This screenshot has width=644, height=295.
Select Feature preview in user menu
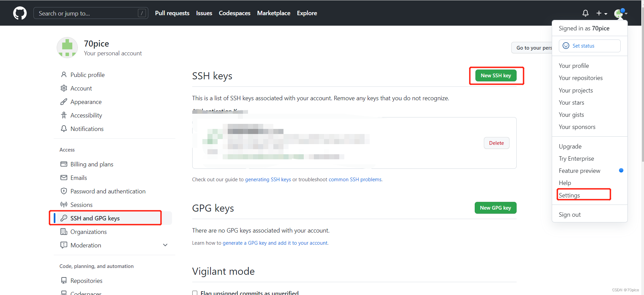coord(579,171)
